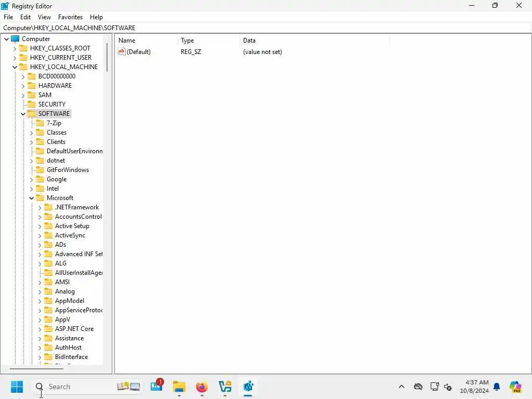Collapse the HKEY_LOCAL_MACHINE chevron
The width and height of the screenshot is (532, 399).
click(x=15, y=67)
